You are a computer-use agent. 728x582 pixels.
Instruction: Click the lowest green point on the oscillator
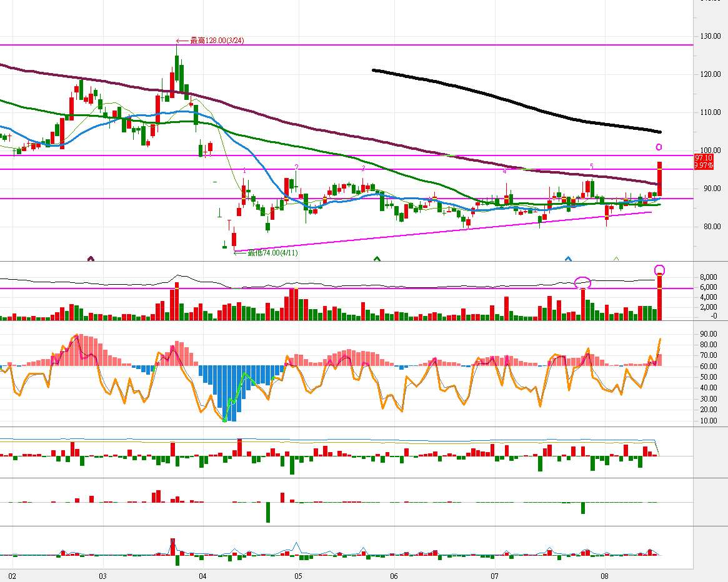(225, 420)
